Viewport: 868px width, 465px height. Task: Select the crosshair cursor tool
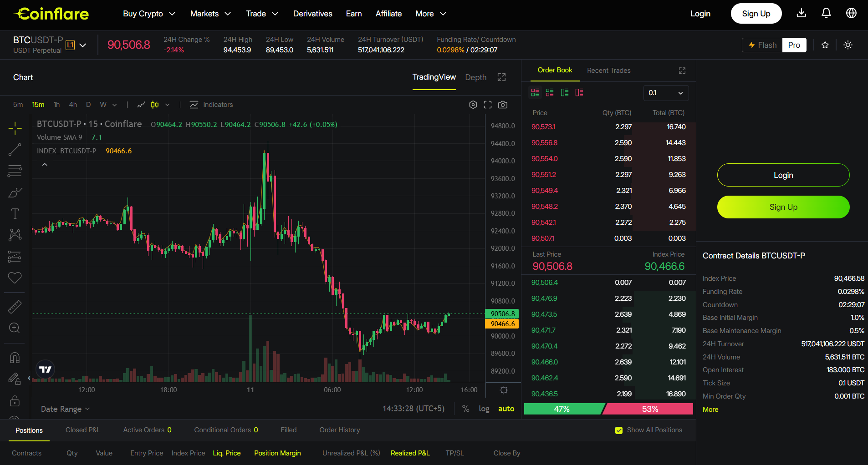tap(15, 128)
